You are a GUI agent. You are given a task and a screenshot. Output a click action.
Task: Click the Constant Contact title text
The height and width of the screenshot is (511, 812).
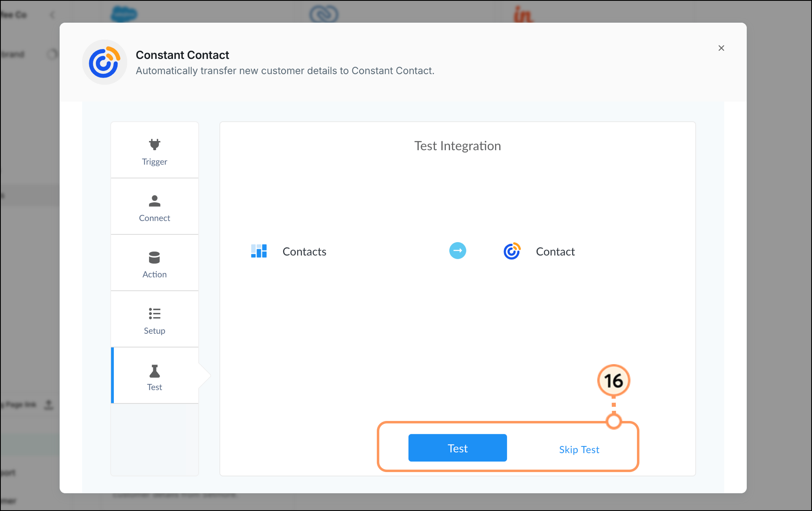(x=182, y=55)
